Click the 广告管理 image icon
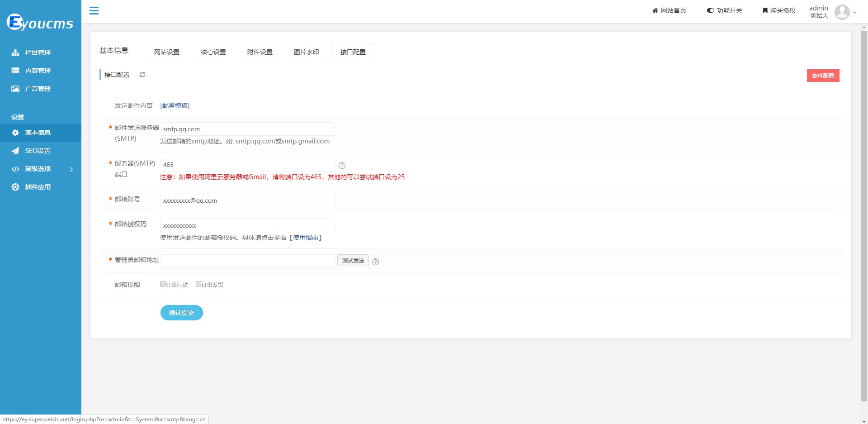 pos(15,89)
